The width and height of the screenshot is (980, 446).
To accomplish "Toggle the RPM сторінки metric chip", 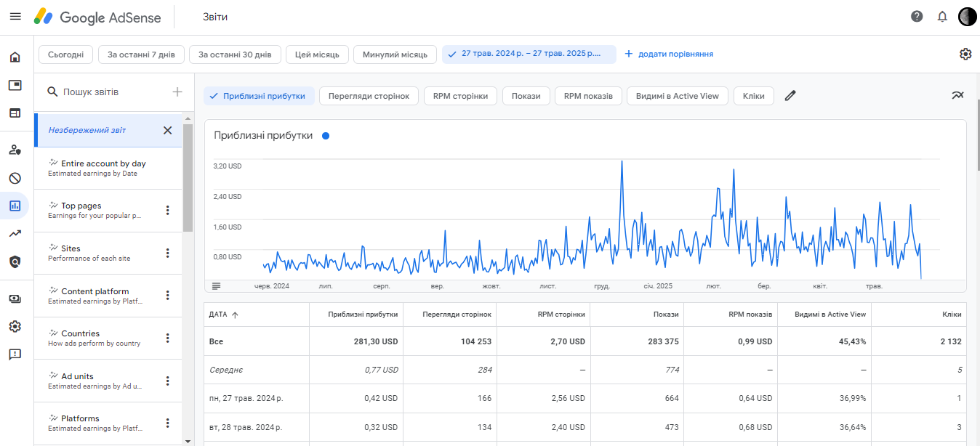I will 461,96.
